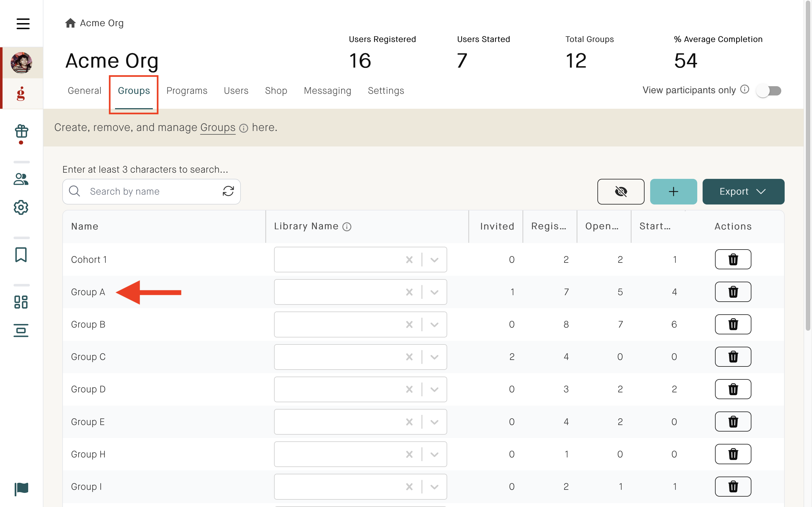Switch to the Messaging tab
812x507 pixels.
(327, 90)
